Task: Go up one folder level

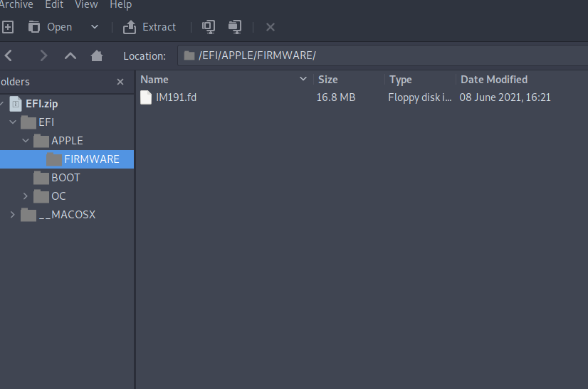Action: [x=70, y=56]
